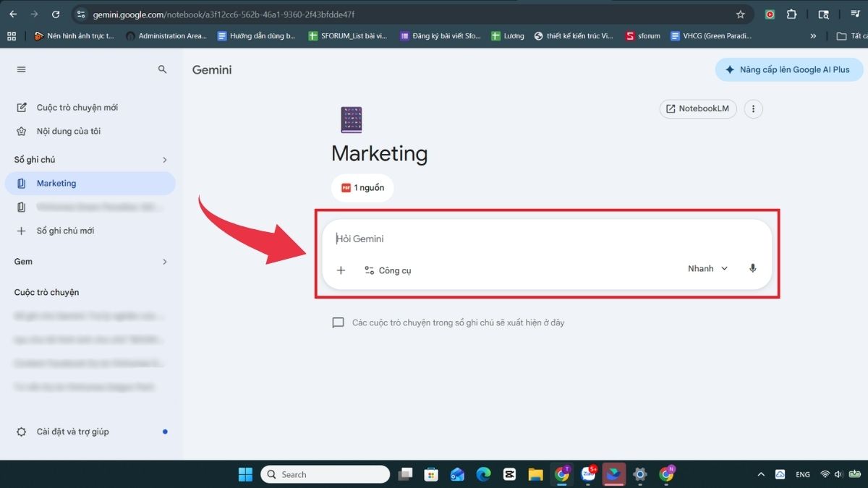
Task: Open 'Administration Area...' bookmark
Action: pos(166,35)
